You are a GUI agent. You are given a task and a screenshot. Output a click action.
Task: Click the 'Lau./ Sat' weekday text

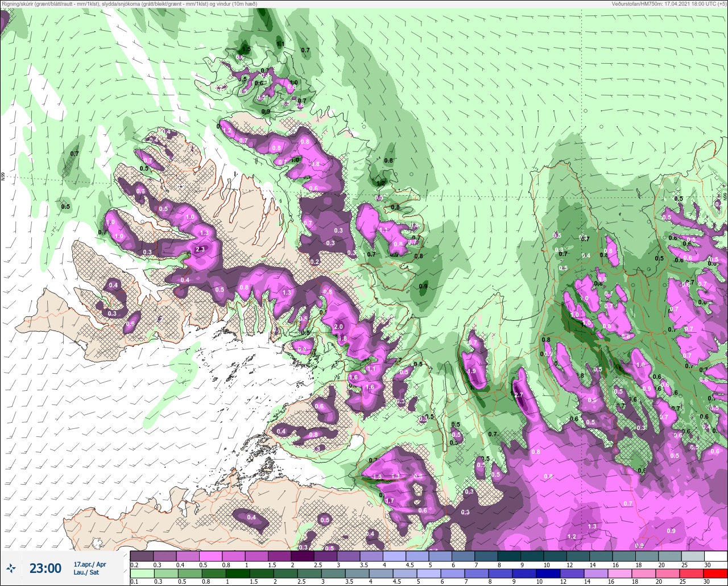coord(86,572)
